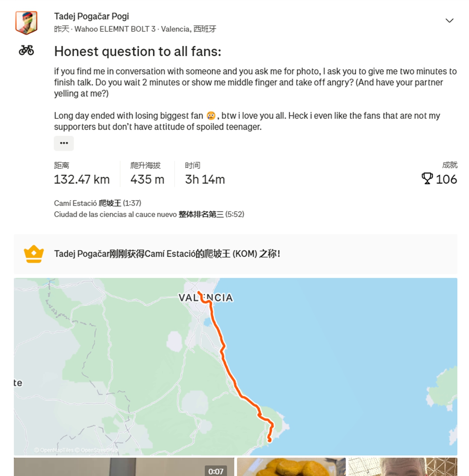Click Tadej Pogačar's profile avatar
The image size is (469, 476).
click(x=26, y=22)
